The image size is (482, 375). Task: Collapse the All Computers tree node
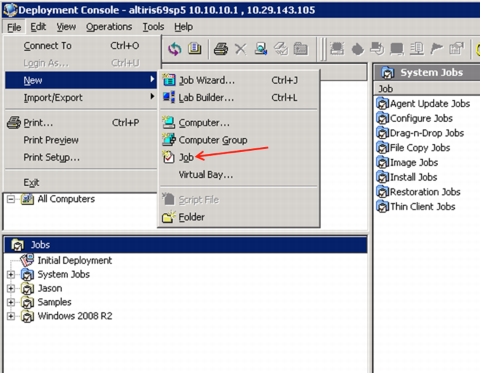point(11,199)
